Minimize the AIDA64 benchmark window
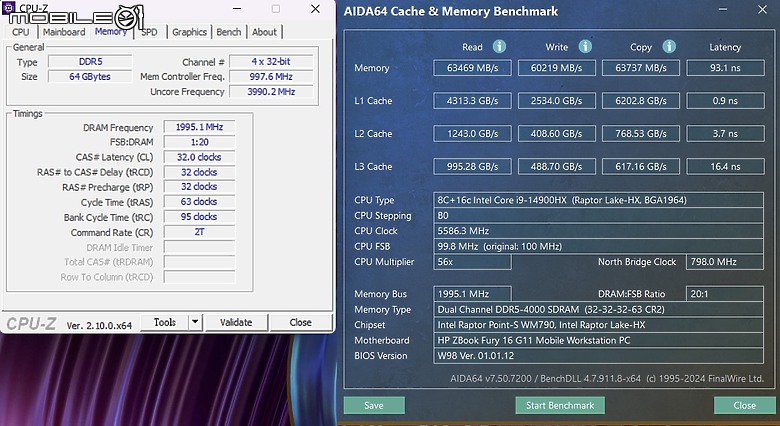The height and width of the screenshot is (426, 780). click(x=723, y=10)
